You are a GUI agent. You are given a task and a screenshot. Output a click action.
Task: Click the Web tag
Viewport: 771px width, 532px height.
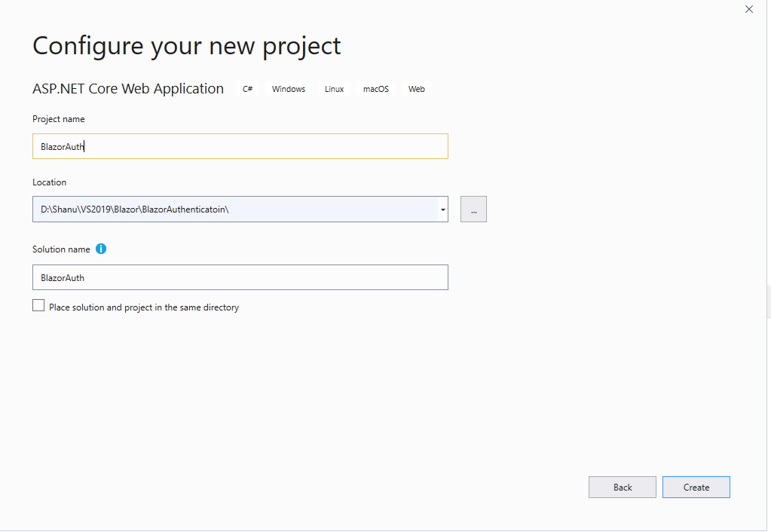(417, 89)
